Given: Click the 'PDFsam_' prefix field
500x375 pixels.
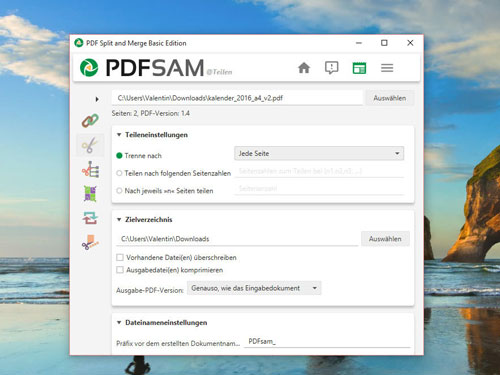Looking at the screenshot, I should pos(327,341).
